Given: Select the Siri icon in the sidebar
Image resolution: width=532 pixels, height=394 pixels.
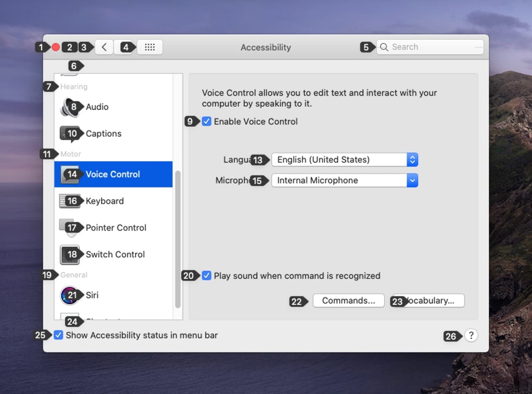Looking at the screenshot, I should [x=69, y=295].
